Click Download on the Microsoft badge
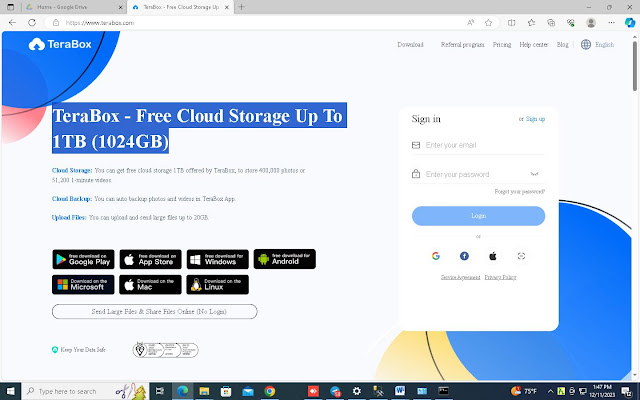Image resolution: width=640 pixels, height=400 pixels. [83, 284]
